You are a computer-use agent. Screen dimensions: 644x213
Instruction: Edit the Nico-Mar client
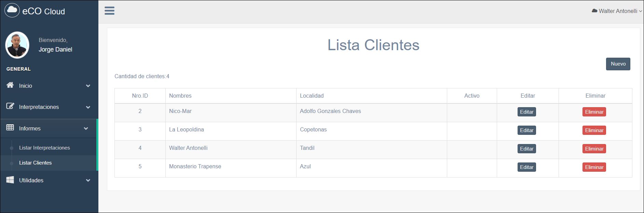point(526,112)
